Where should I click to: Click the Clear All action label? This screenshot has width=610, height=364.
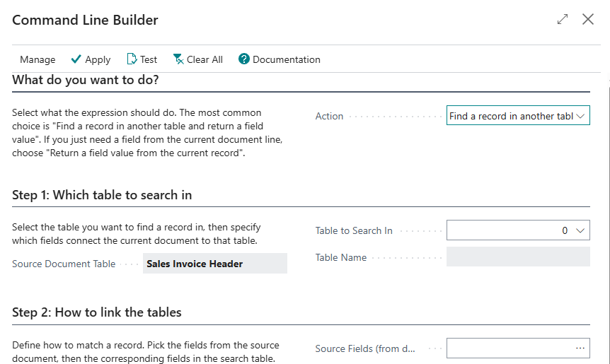coord(205,59)
